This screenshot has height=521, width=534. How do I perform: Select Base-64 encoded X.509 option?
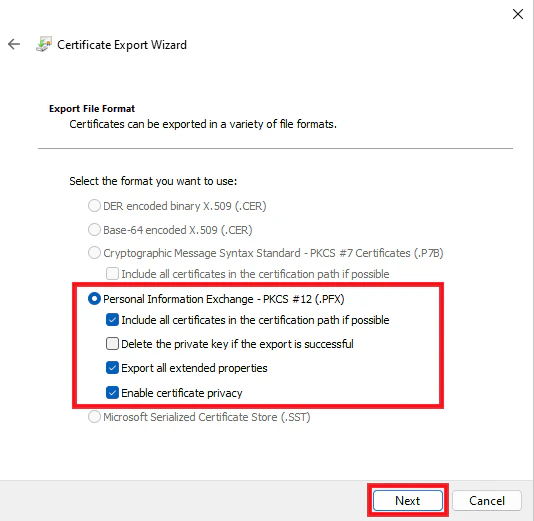94,230
